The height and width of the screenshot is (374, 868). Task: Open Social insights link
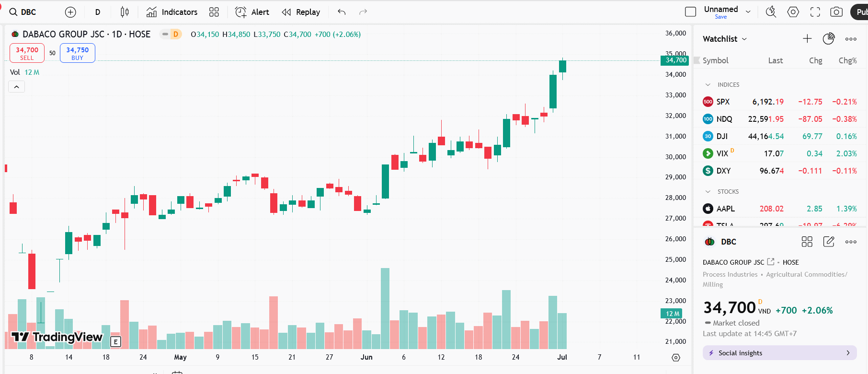point(779,353)
